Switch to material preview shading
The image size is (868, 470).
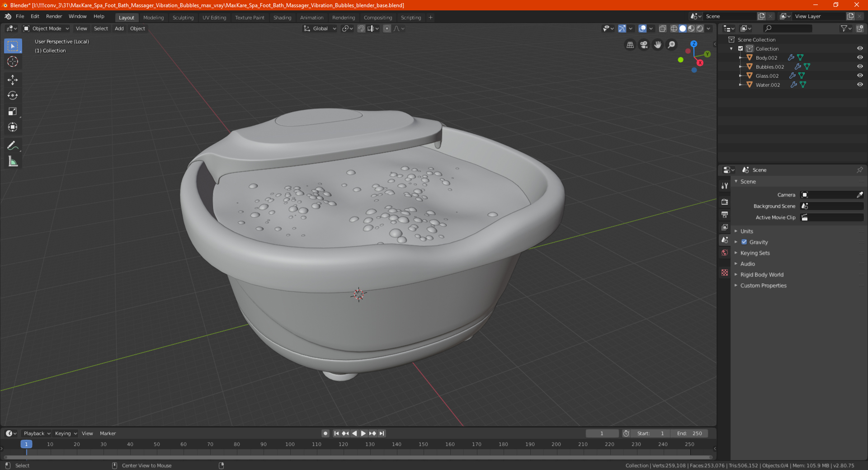click(691, 28)
